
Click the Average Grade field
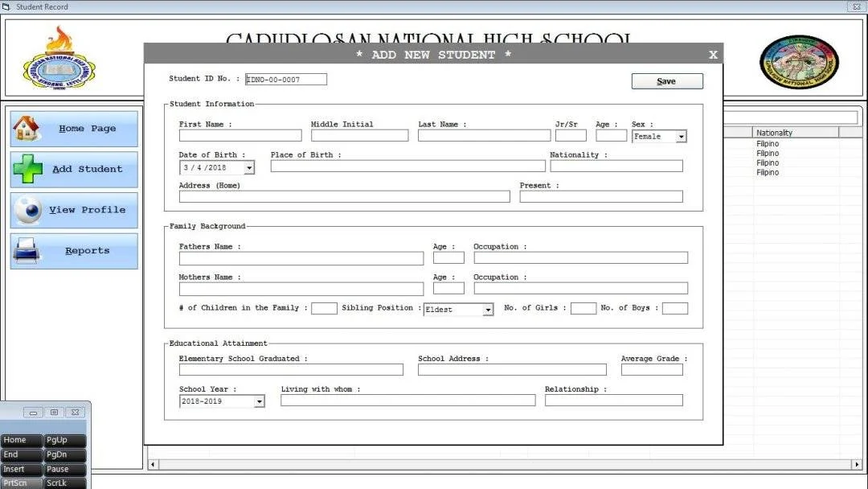[x=652, y=370]
